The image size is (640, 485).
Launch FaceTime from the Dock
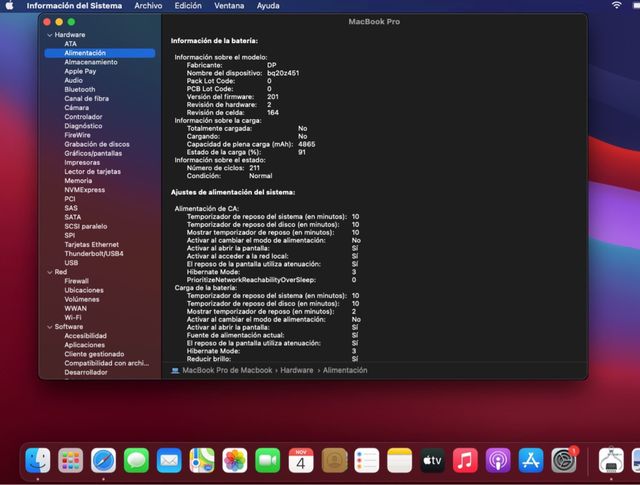(268, 460)
